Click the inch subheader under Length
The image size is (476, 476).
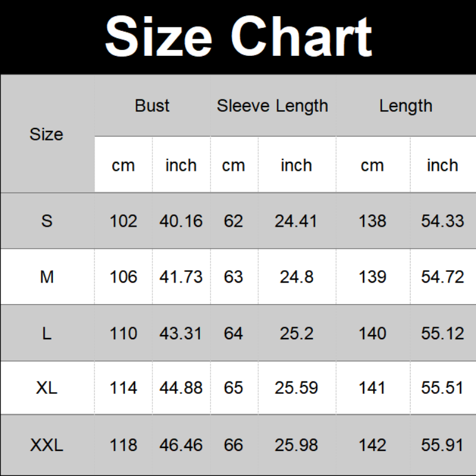click(x=442, y=165)
